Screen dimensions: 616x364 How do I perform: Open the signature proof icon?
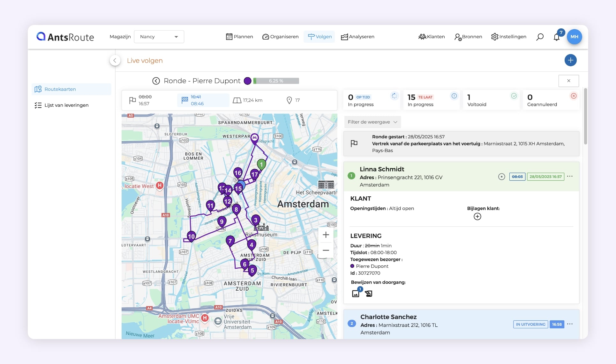pyautogui.click(x=369, y=294)
